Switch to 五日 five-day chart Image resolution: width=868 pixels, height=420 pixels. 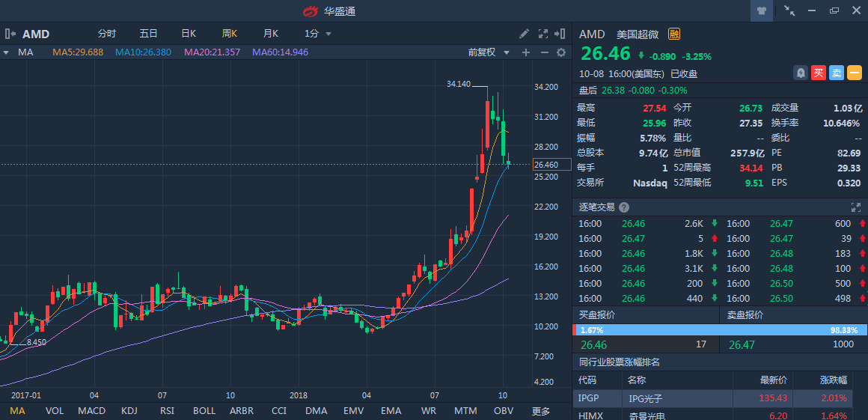148,34
